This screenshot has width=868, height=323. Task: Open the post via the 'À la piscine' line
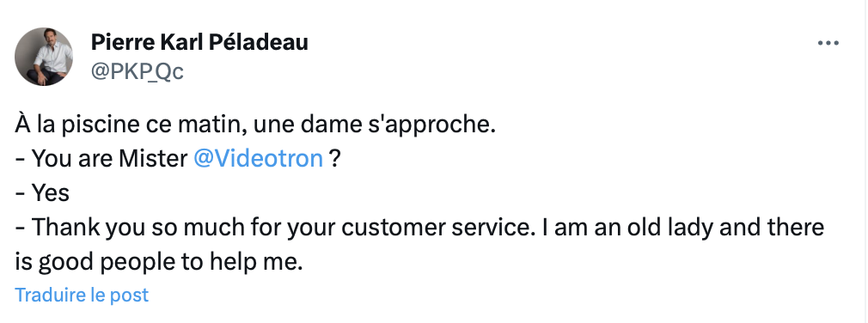pos(255,125)
